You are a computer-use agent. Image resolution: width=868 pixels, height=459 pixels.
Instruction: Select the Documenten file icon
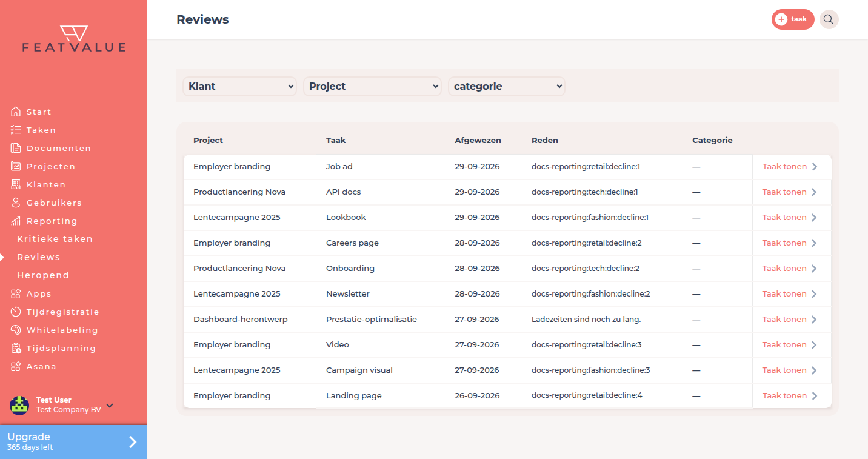click(x=16, y=148)
